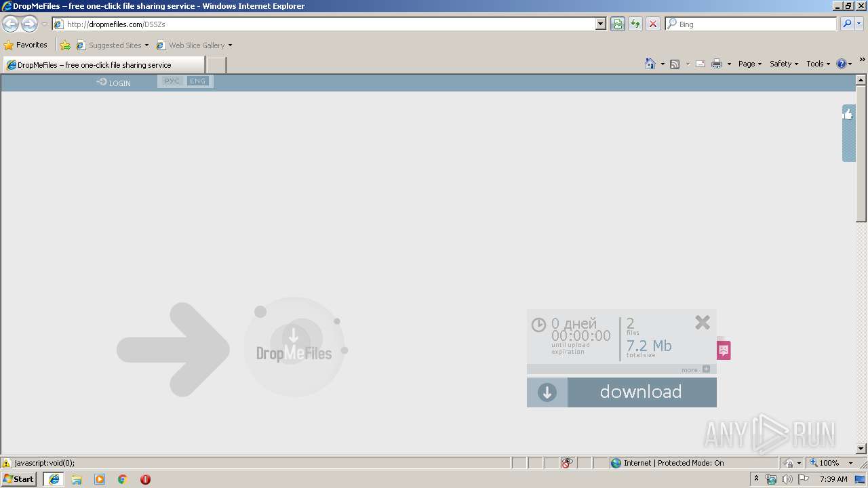Click the scroll down arrow
868x488 pixels.
click(x=861, y=449)
